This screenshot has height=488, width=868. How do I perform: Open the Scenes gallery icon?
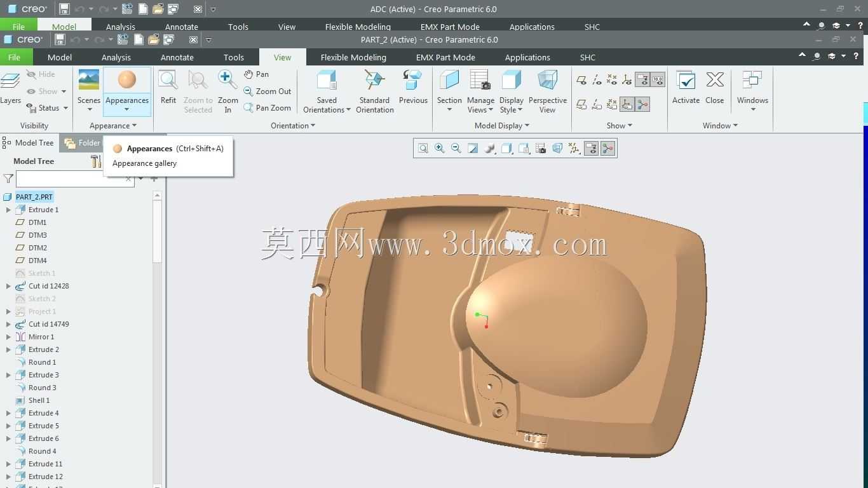88,80
